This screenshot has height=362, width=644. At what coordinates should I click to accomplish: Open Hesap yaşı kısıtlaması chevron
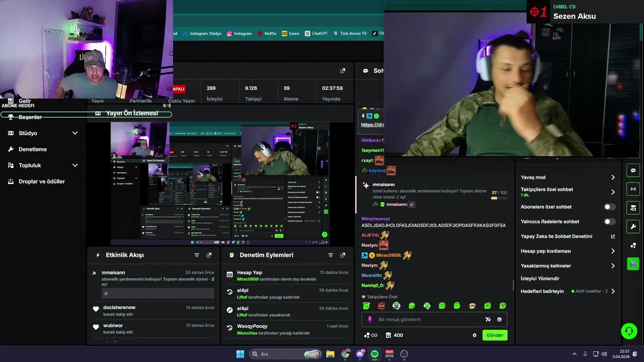(613, 251)
